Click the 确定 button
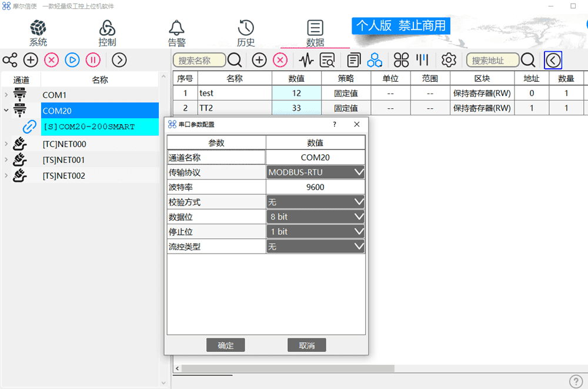The height and width of the screenshot is (389, 588). 226,345
